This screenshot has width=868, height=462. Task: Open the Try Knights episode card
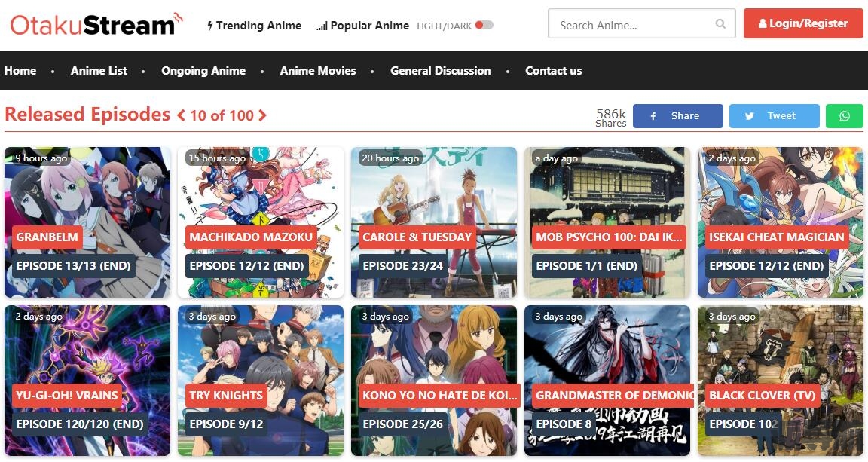coord(261,381)
